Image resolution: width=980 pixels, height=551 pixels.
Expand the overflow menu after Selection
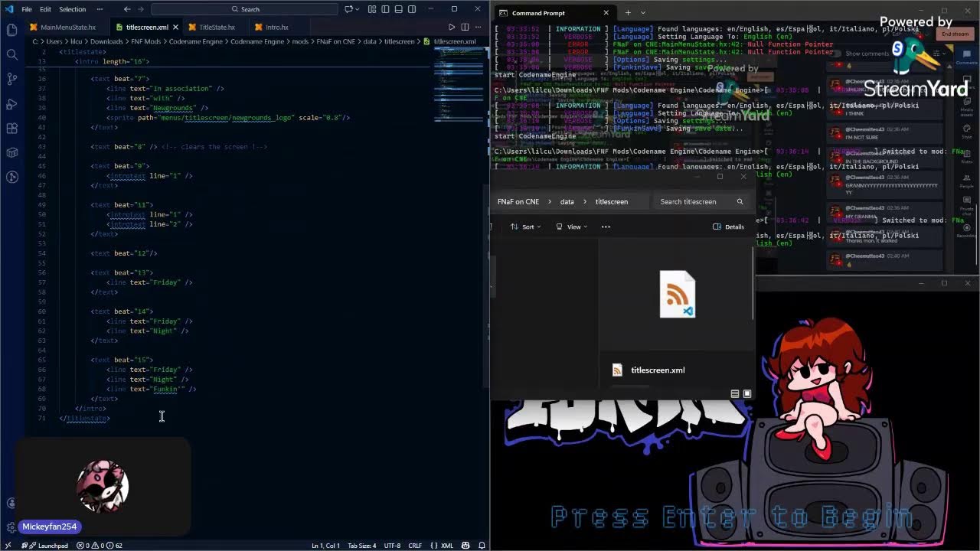click(100, 9)
